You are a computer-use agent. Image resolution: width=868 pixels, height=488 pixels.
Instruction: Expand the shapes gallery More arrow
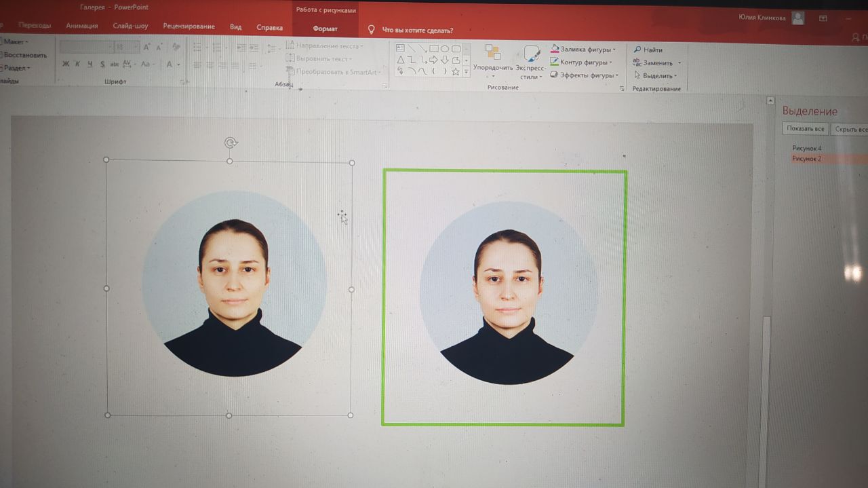pos(467,71)
